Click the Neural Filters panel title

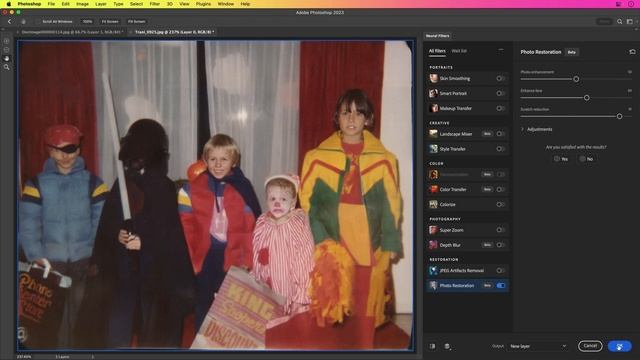(x=438, y=36)
